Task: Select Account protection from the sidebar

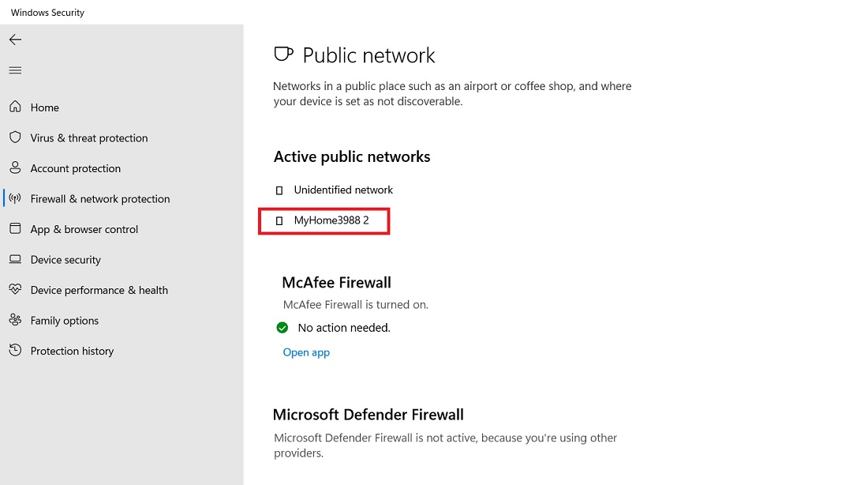Action: 76,168
